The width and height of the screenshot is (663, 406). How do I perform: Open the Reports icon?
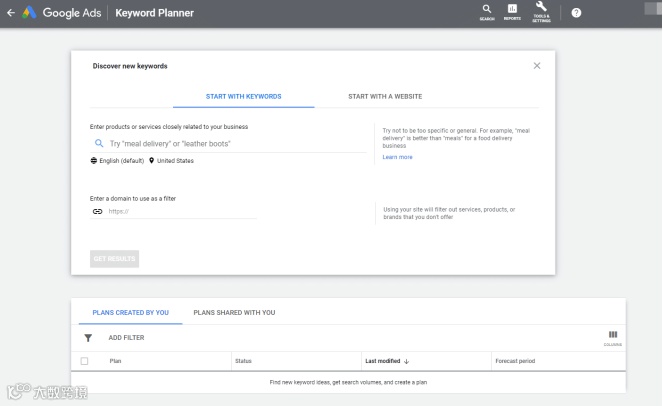pos(512,11)
